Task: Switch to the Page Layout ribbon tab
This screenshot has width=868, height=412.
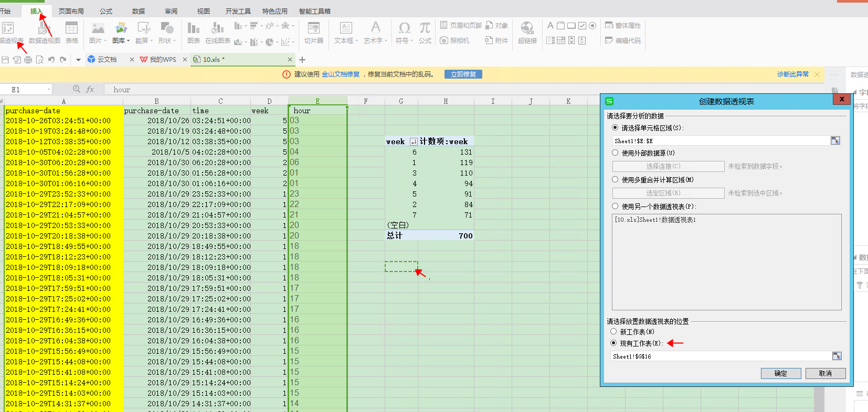Action: coord(71,11)
